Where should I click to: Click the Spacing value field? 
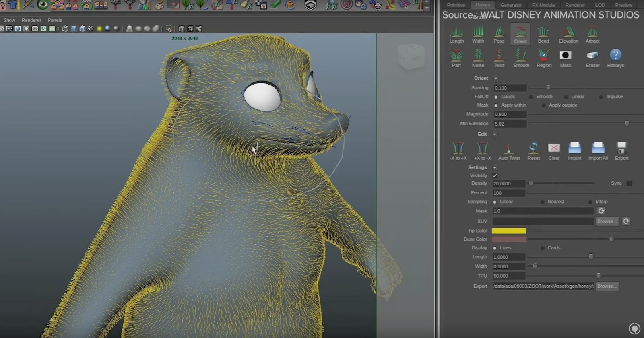[x=510, y=88]
